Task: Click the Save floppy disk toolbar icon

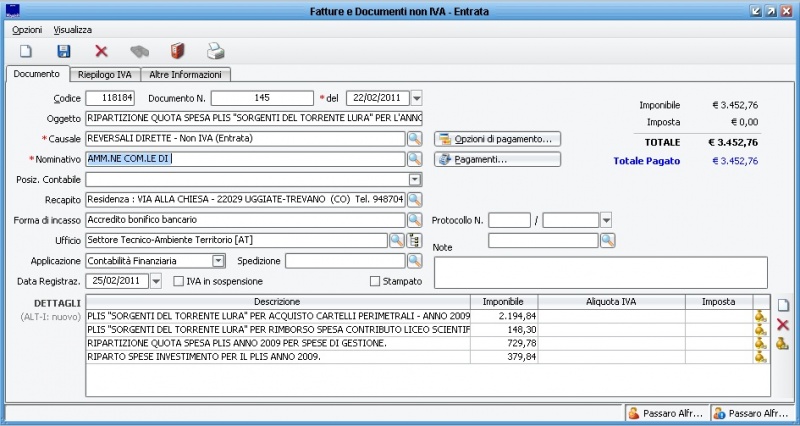Action: (x=64, y=51)
